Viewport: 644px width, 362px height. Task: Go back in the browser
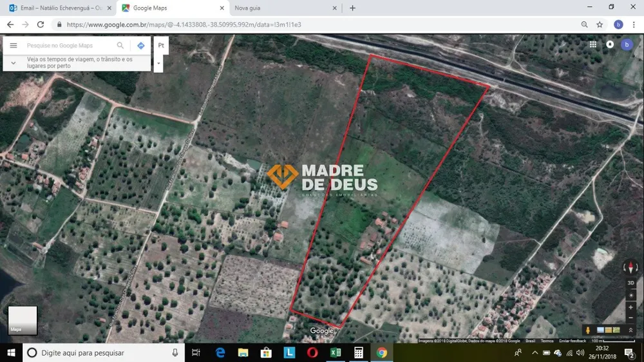coord(10,24)
